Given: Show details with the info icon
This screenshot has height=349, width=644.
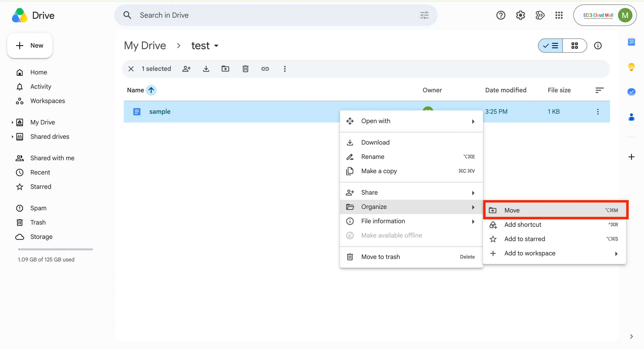Looking at the screenshot, I should pos(598,46).
